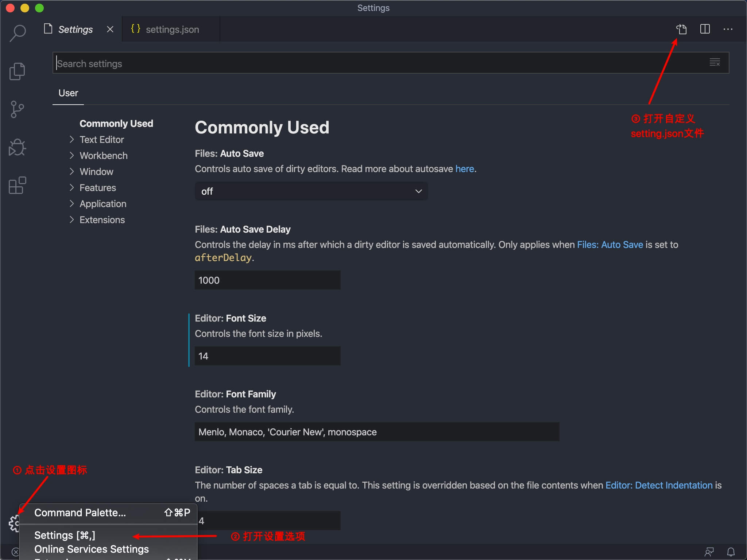Open Source Control view
Screen dimensions: 747x560
coord(17,109)
